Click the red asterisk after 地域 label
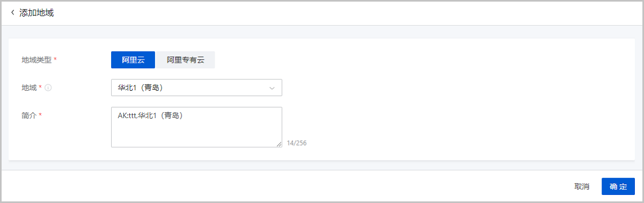The width and height of the screenshot is (644, 203). (x=40, y=87)
